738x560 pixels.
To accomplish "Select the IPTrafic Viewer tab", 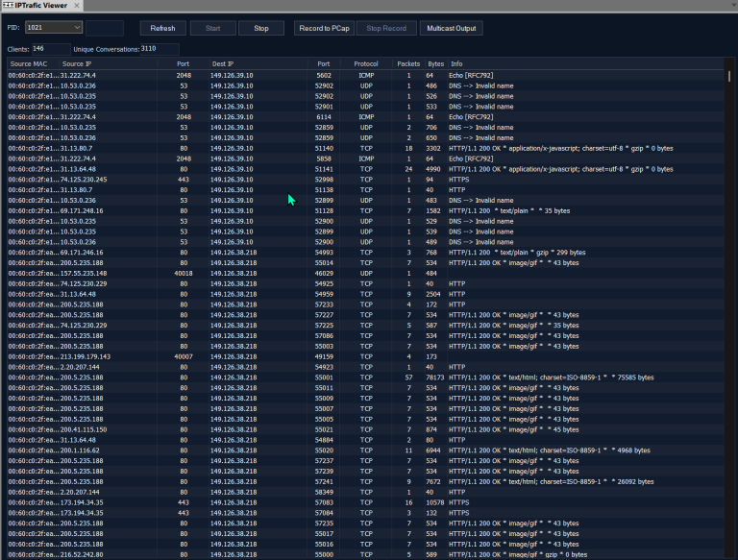I will 41,5.
